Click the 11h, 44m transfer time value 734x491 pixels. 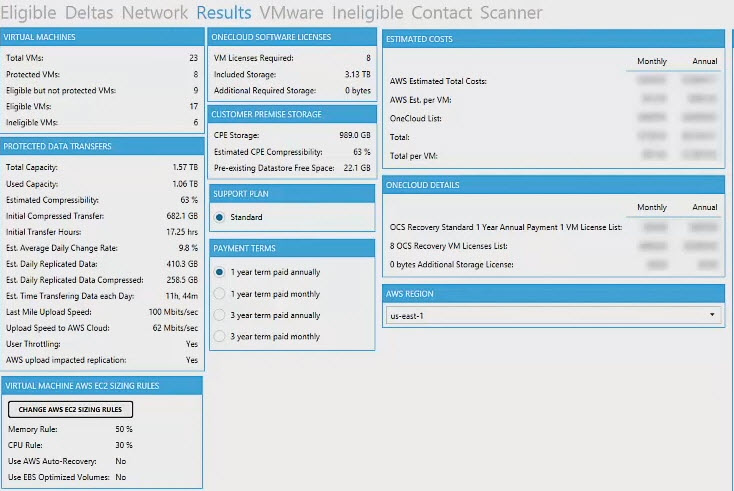(182, 296)
